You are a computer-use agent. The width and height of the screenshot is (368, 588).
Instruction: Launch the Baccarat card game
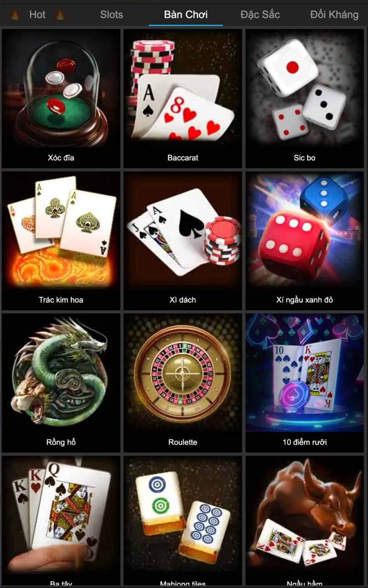click(183, 98)
